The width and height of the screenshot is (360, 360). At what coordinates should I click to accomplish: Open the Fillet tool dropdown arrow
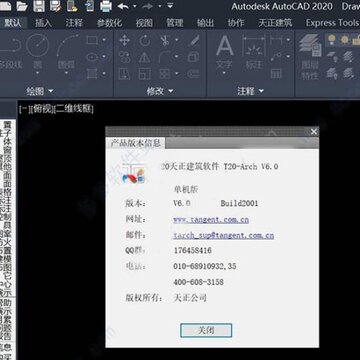tap(177, 57)
